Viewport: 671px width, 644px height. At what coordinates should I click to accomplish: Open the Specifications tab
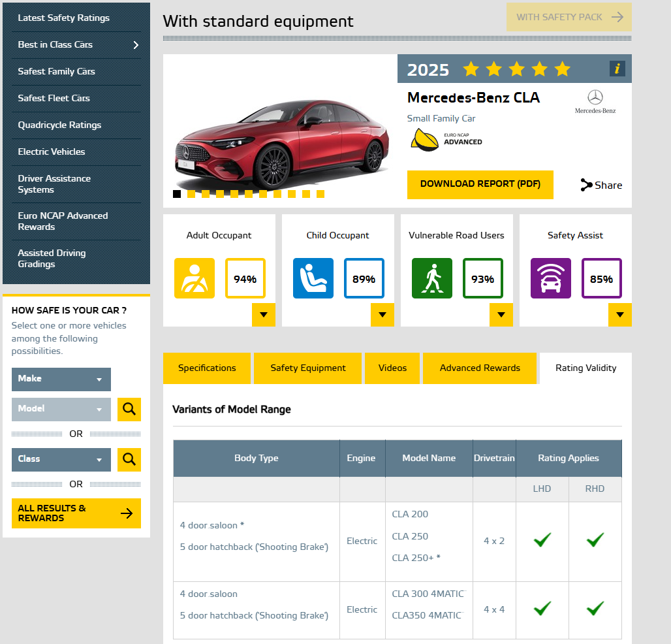(207, 368)
